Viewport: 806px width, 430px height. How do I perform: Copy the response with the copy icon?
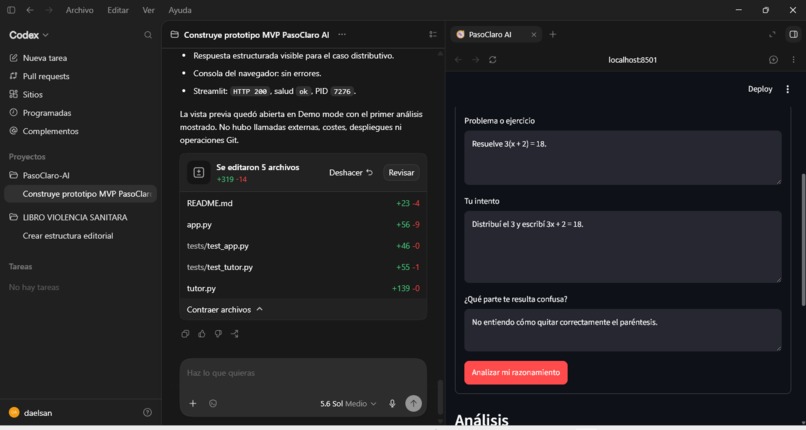[186, 334]
